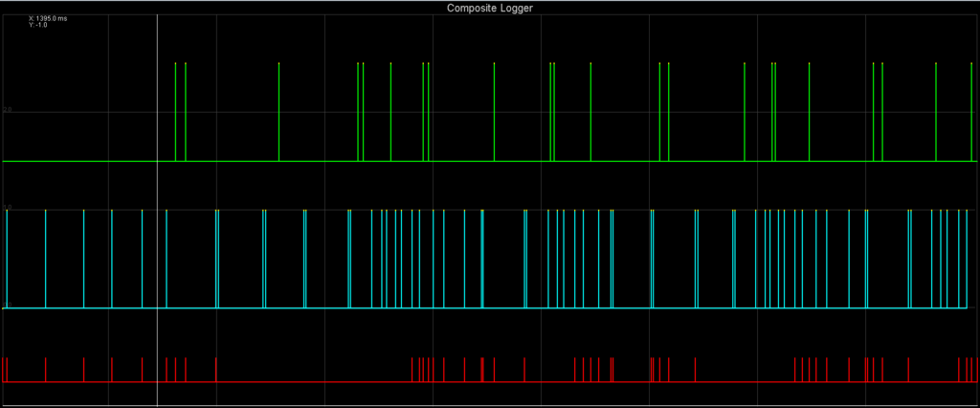
Task: Click the white vertical cursor line
Action: click(157, 211)
